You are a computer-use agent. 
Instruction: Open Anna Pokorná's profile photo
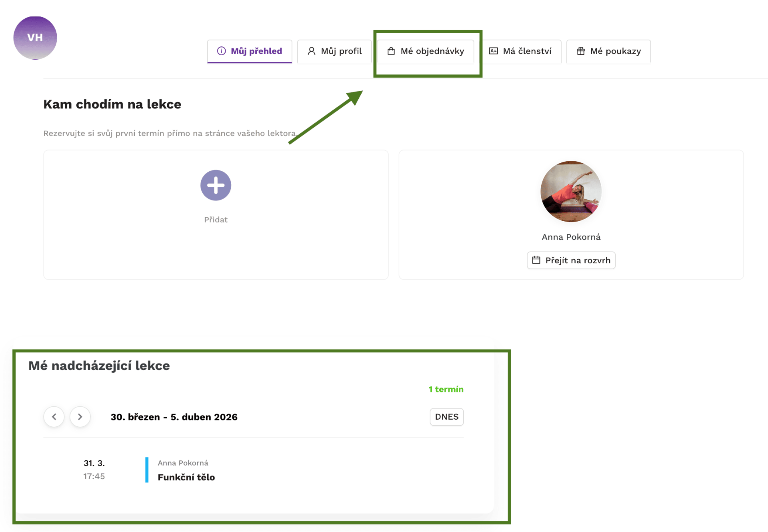(x=571, y=192)
